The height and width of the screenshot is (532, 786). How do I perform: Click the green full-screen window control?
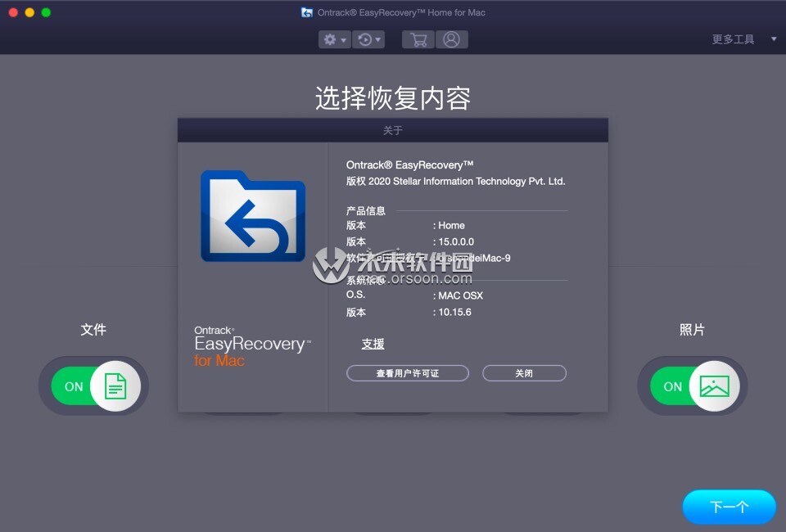click(x=46, y=14)
